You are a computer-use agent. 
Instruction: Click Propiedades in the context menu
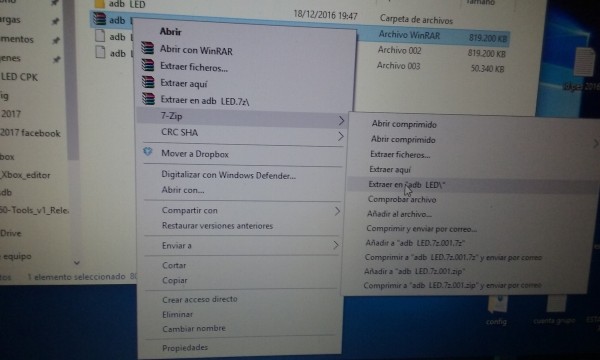pyautogui.click(x=185, y=347)
